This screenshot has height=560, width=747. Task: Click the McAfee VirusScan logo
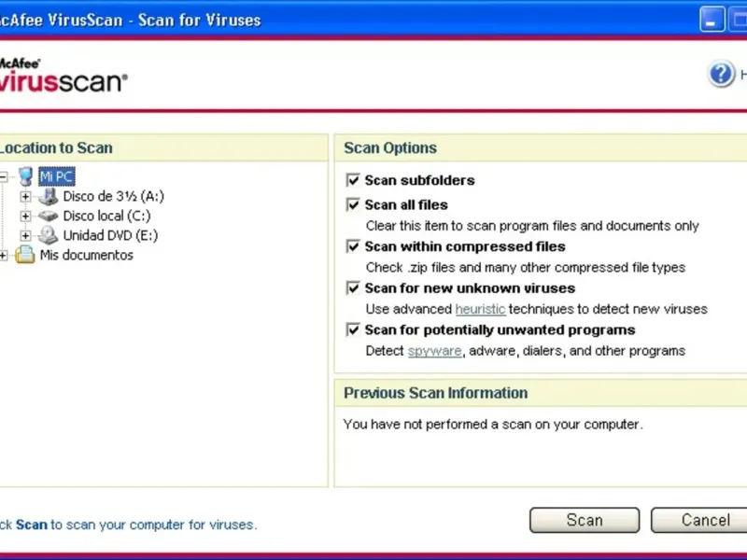tap(63, 76)
